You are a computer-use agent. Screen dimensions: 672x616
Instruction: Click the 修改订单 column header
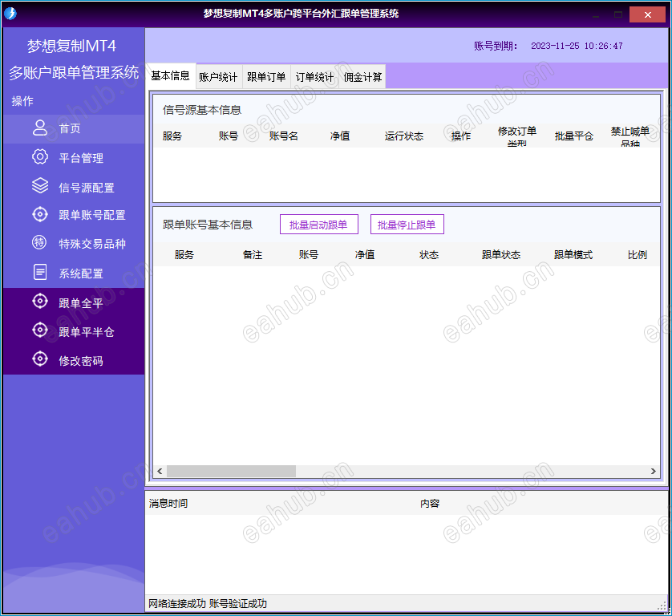[x=517, y=136]
